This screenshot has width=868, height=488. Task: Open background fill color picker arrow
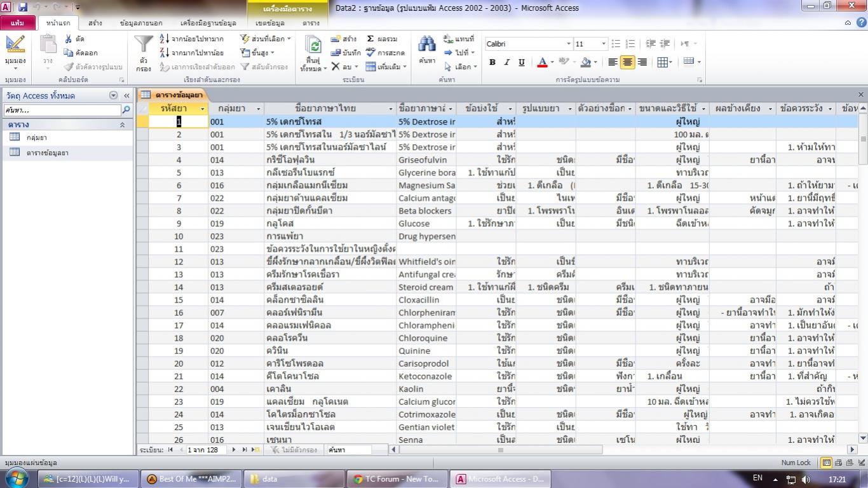click(595, 62)
